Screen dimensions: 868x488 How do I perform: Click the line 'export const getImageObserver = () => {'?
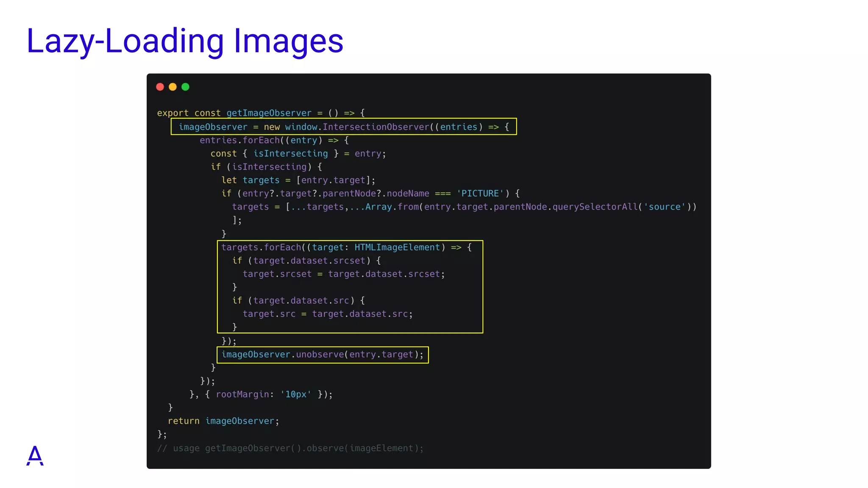(x=261, y=113)
